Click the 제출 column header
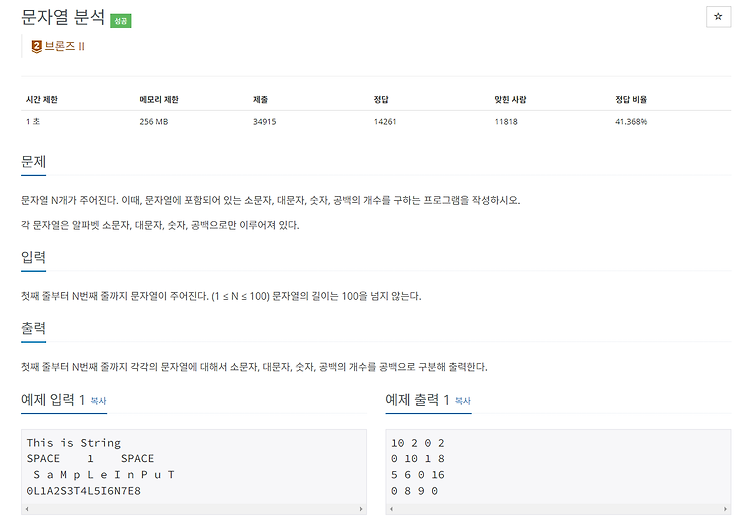This screenshot has width=750, height=523. pyautogui.click(x=260, y=100)
